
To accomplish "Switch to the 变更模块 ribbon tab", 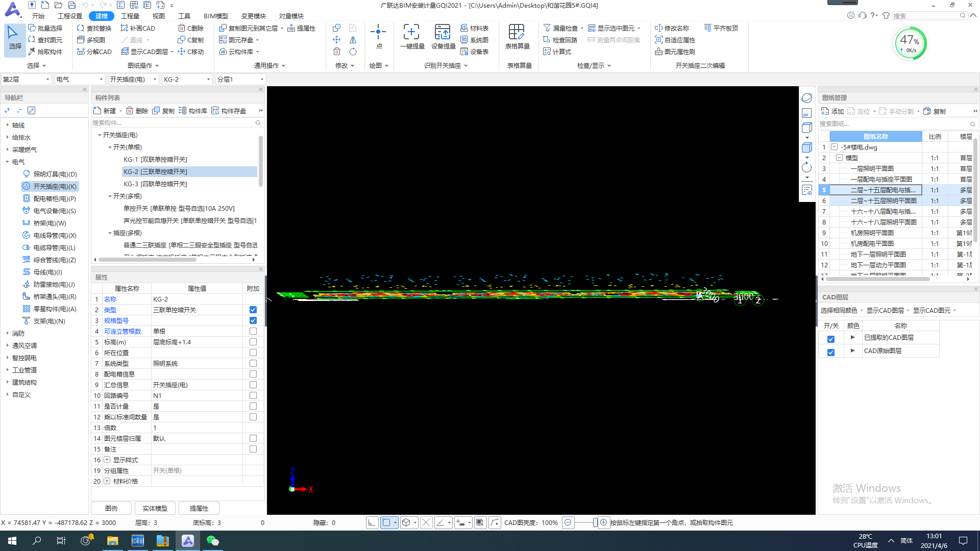I will tap(254, 16).
